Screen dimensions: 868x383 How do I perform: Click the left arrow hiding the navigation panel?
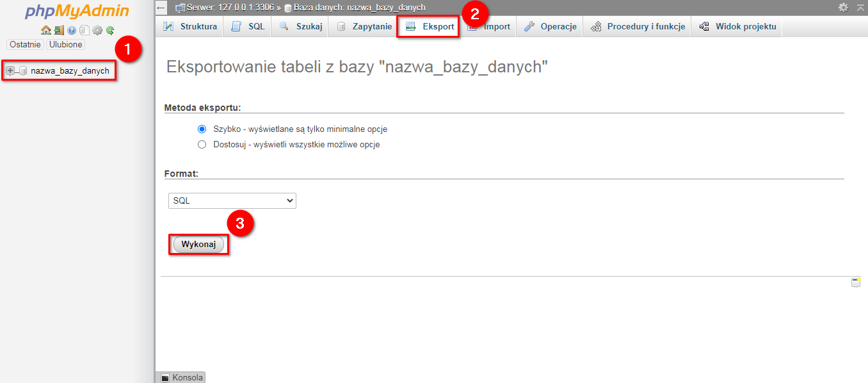pyautogui.click(x=161, y=8)
